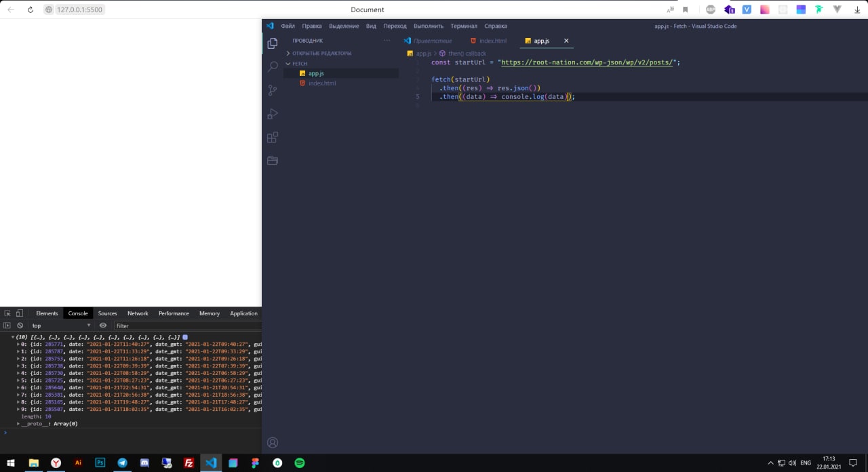Switch to the Приветствие tab
Screen dimensions: 868x472
(x=428, y=41)
